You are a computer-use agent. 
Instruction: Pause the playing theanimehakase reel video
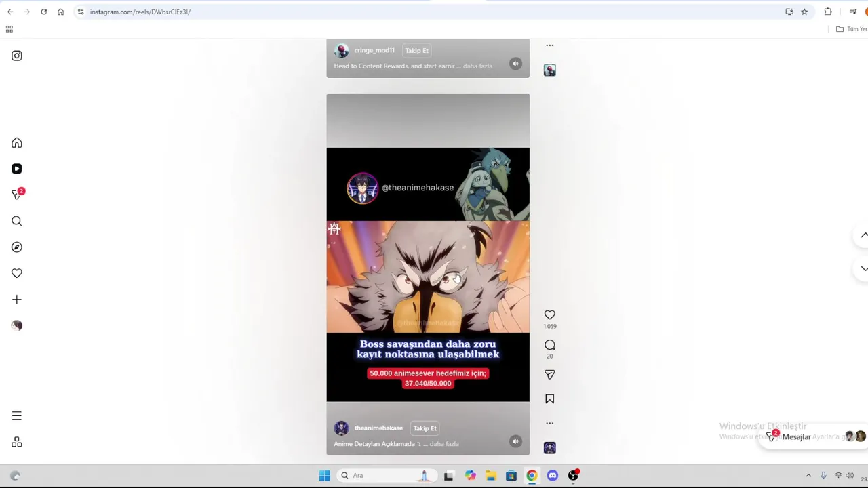(x=428, y=274)
